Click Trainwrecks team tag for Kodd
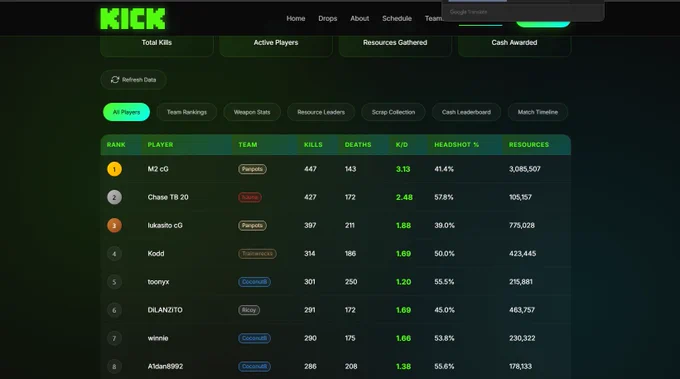 point(257,254)
